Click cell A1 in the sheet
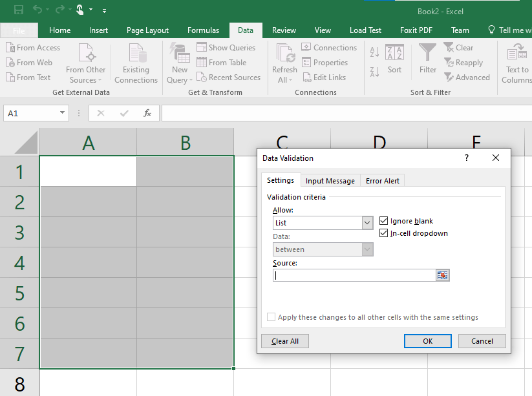 pyautogui.click(x=88, y=171)
